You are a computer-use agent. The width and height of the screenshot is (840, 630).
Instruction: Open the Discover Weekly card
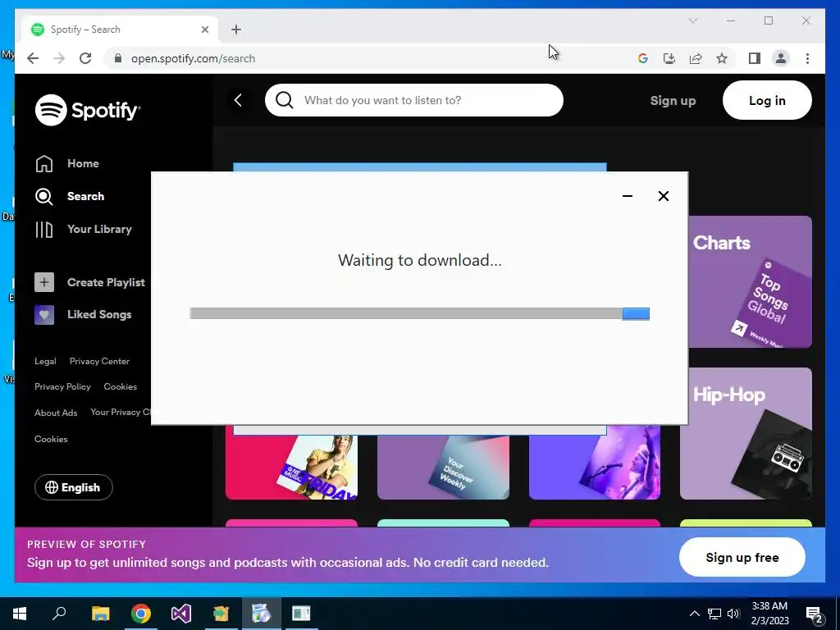pos(443,463)
